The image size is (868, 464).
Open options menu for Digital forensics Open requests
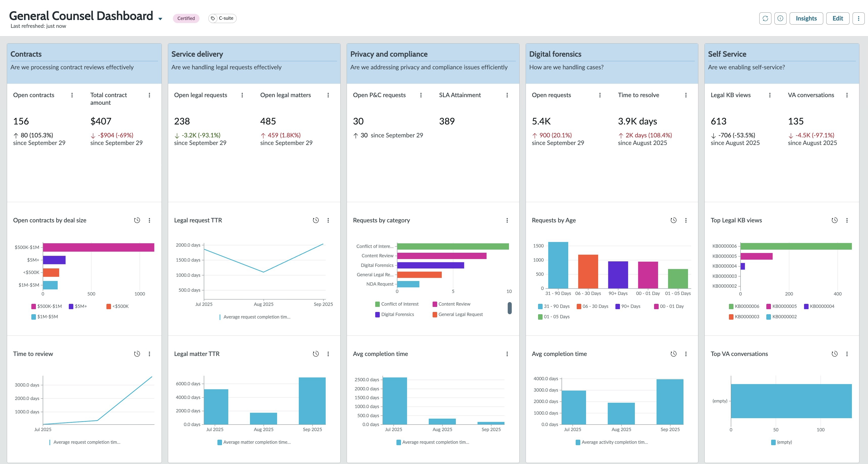600,95
